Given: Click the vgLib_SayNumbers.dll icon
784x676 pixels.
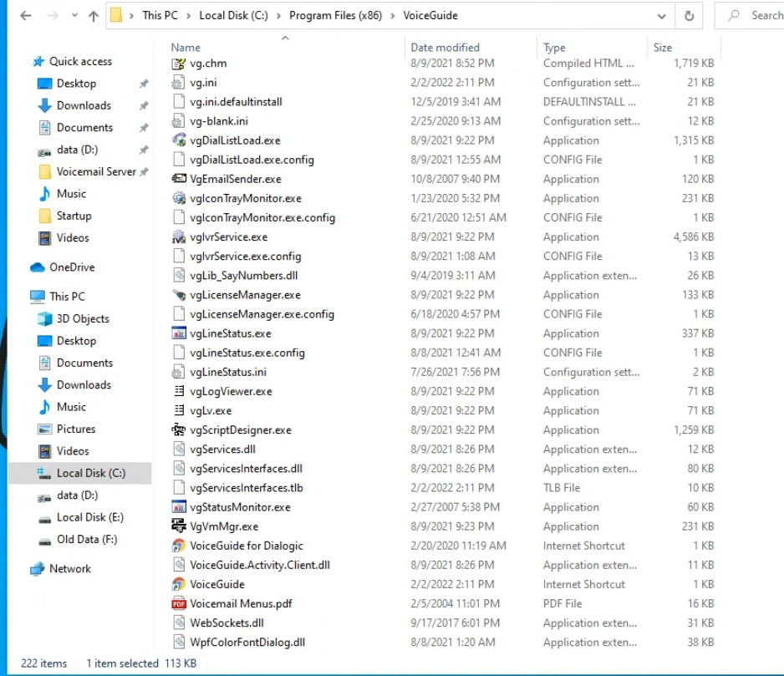Looking at the screenshot, I should (179, 276).
